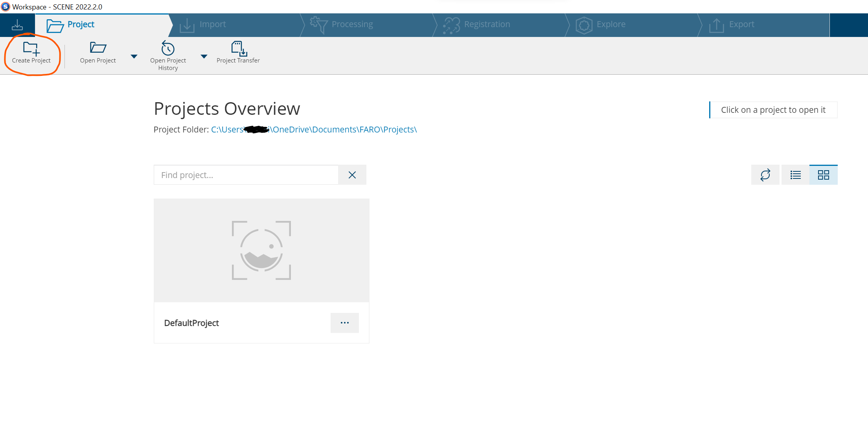Click the download arrow icon in top-left corner
The width and height of the screenshot is (868, 443).
click(x=17, y=25)
